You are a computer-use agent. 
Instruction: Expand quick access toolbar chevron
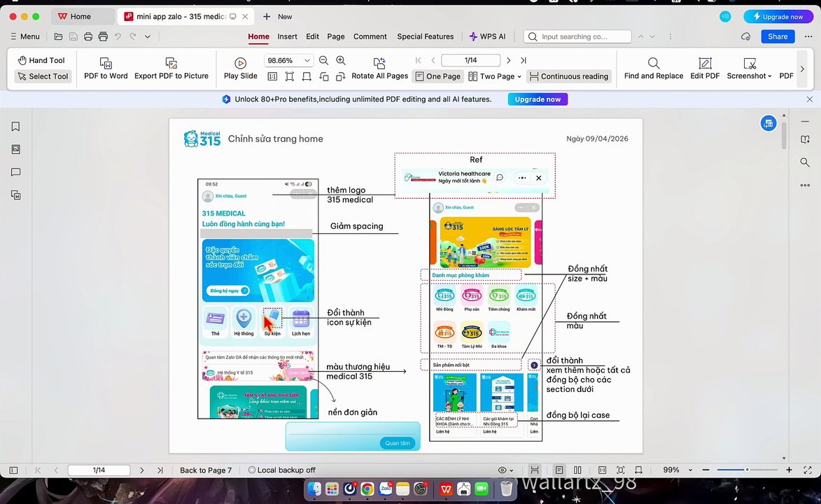tap(148, 36)
